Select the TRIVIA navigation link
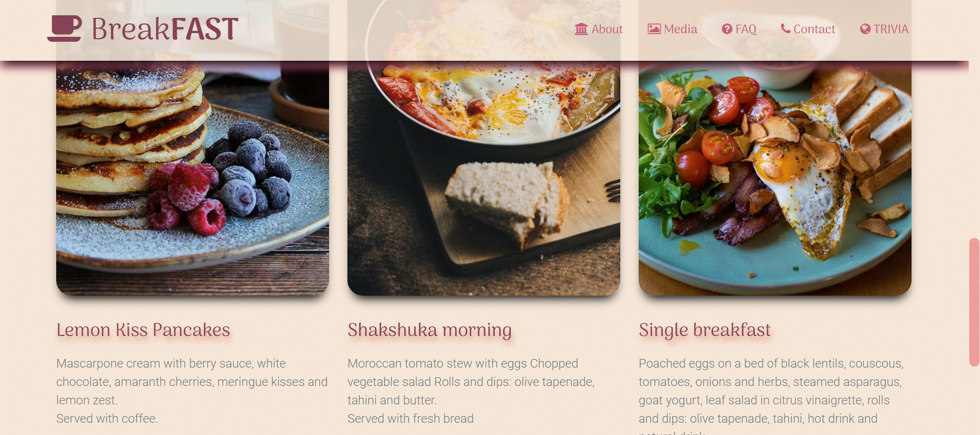 (x=884, y=29)
